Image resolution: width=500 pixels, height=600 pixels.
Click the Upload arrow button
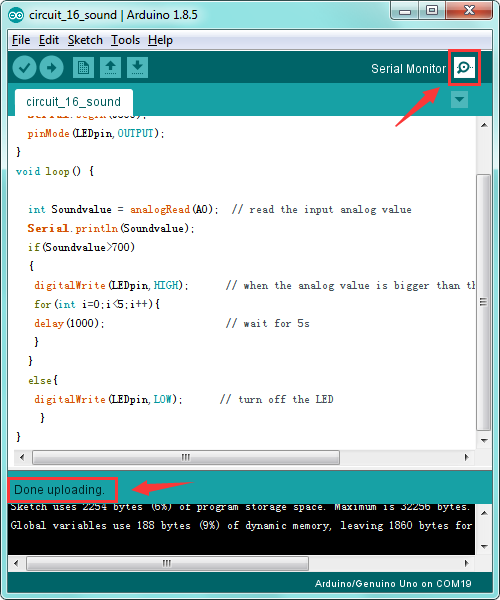[x=52, y=68]
